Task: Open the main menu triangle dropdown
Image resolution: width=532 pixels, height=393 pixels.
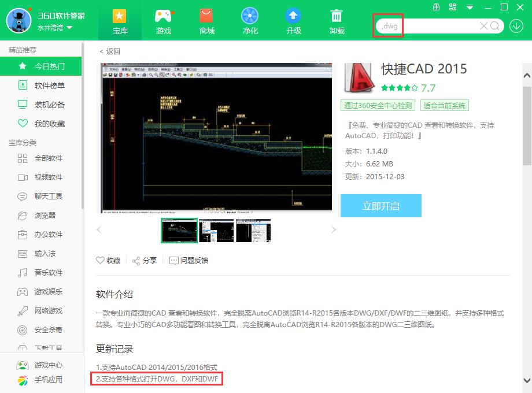Action: click(470, 8)
